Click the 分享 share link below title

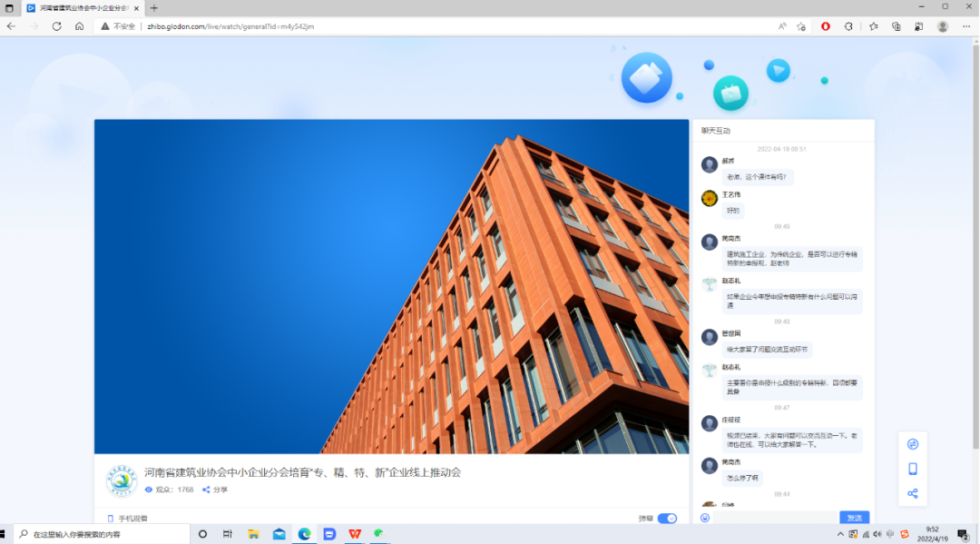[215, 490]
